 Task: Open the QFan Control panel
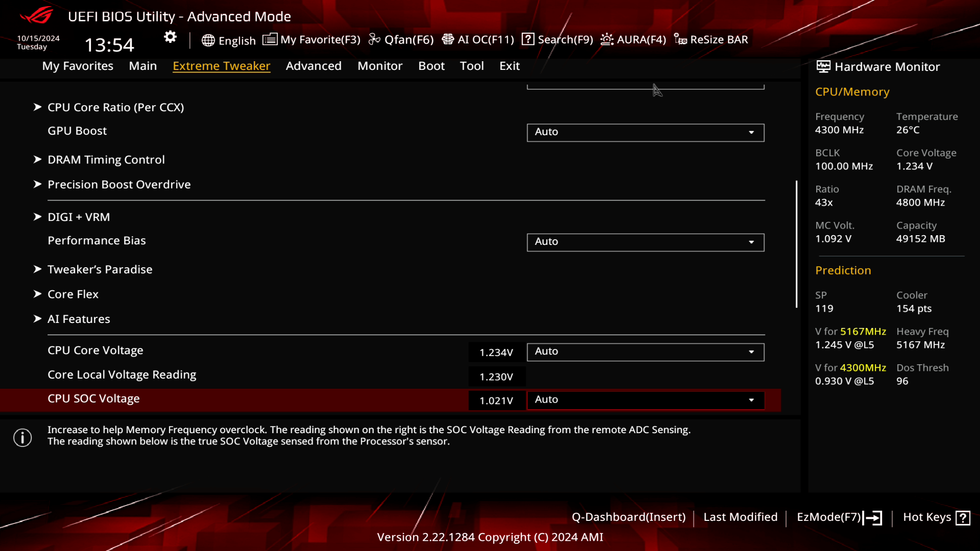tap(402, 39)
